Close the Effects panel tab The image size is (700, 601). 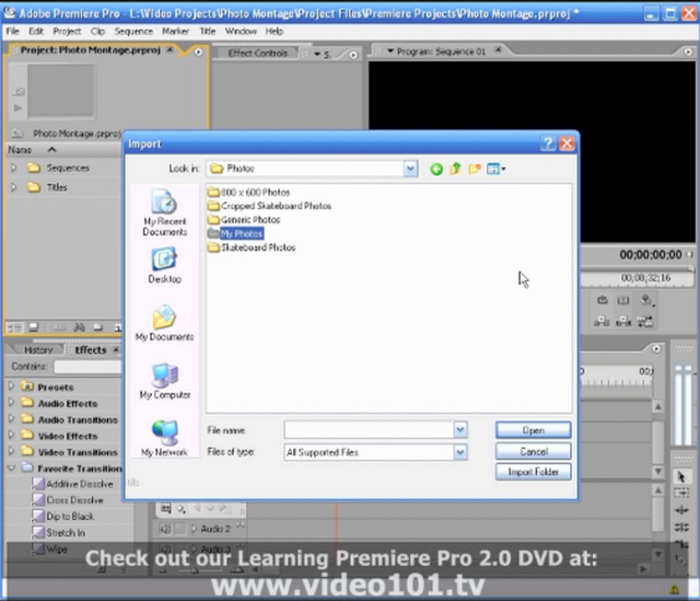pyautogui.click(x=116, y=349)
